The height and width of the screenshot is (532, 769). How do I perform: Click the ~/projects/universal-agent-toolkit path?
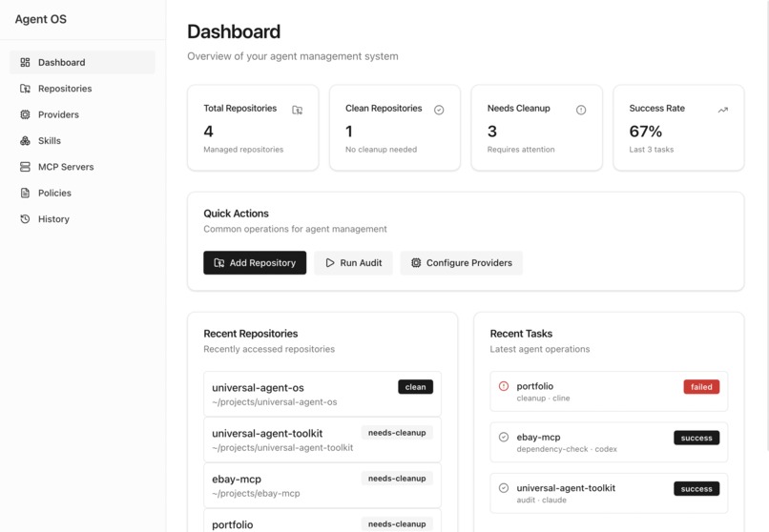282,447
